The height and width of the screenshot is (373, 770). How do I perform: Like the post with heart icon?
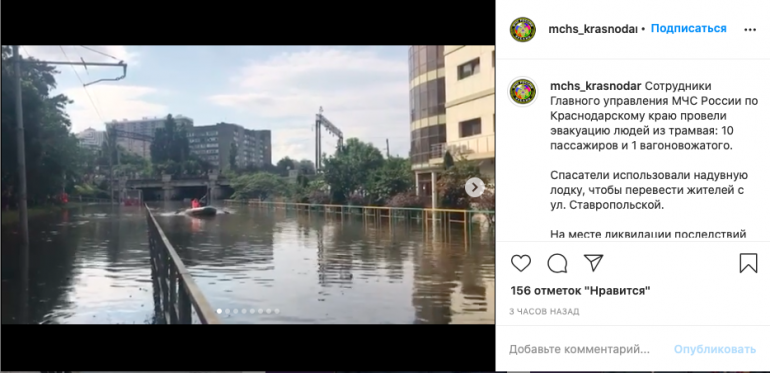[x=521, y=264]
